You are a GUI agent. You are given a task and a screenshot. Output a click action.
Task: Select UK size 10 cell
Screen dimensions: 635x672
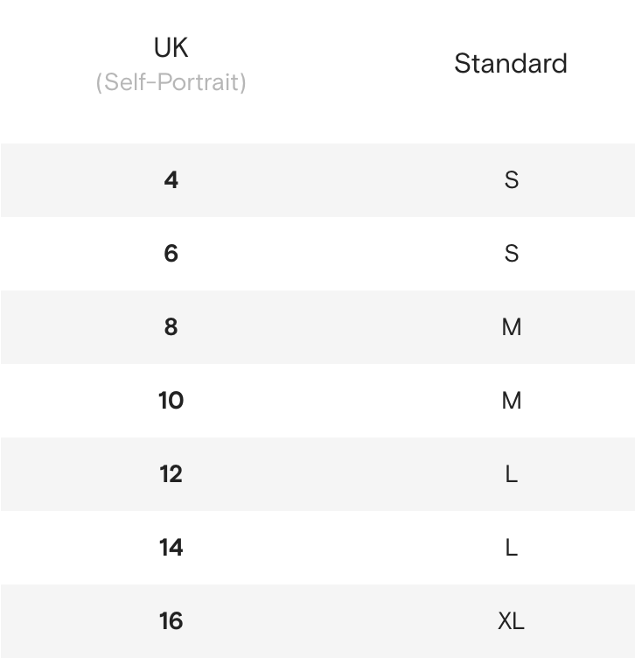(x=171, y=401)
